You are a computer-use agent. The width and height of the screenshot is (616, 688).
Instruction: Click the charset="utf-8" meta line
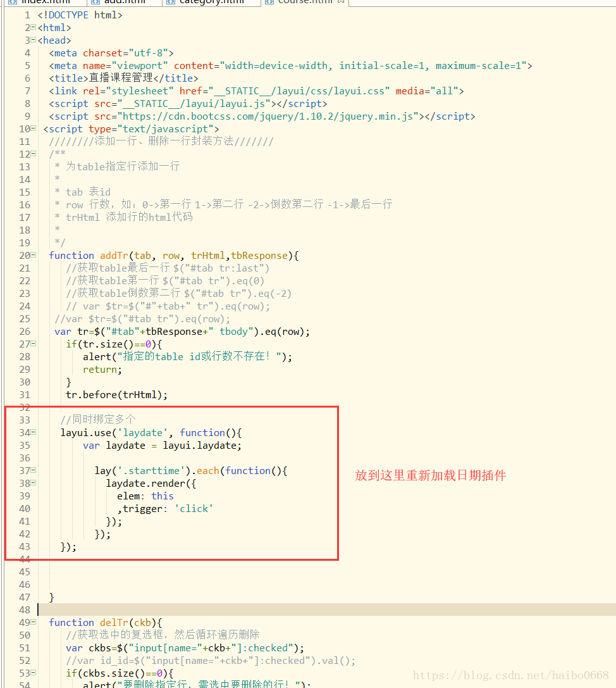click(111, 53)
